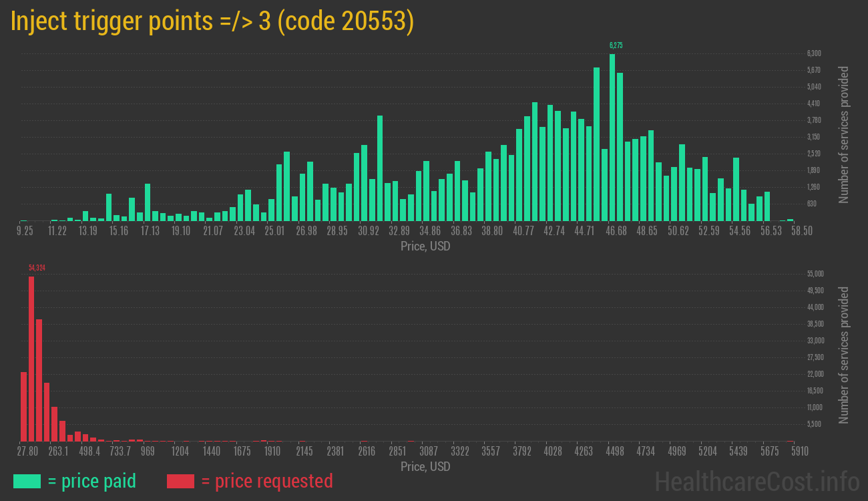Click the 5910 tick on the bottom x-axis

791,452
